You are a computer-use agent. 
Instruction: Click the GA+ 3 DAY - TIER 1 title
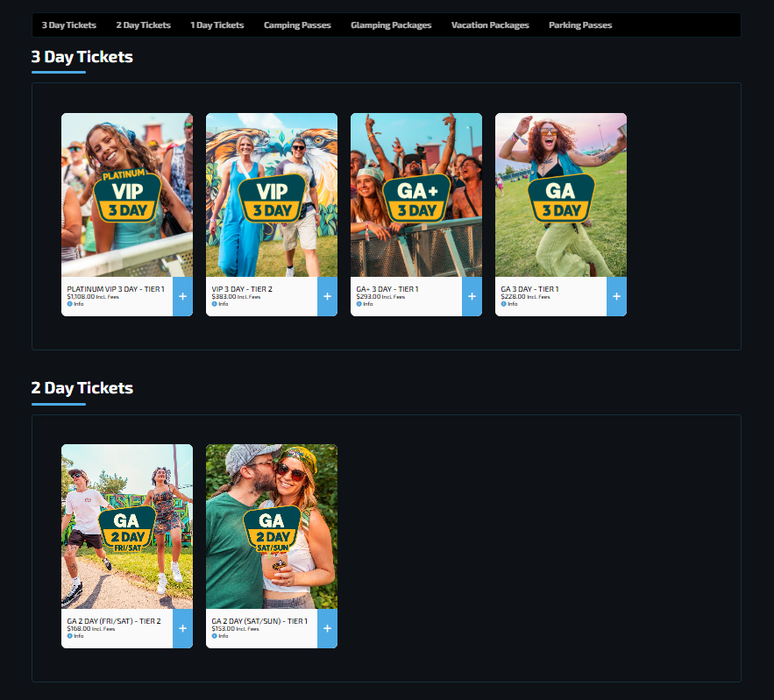pos(387,289)
